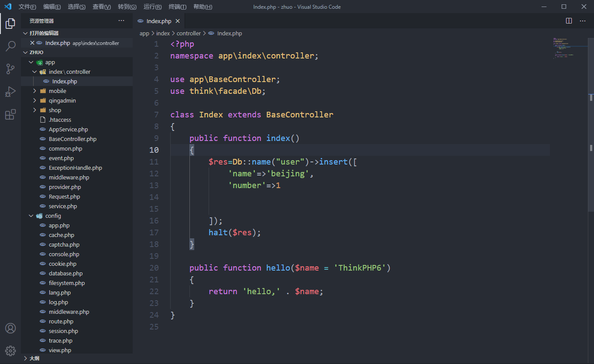This screenshot has height=364, width=594.
Task: Select BaseController.php in the explorer
Action: click(72, 139)
